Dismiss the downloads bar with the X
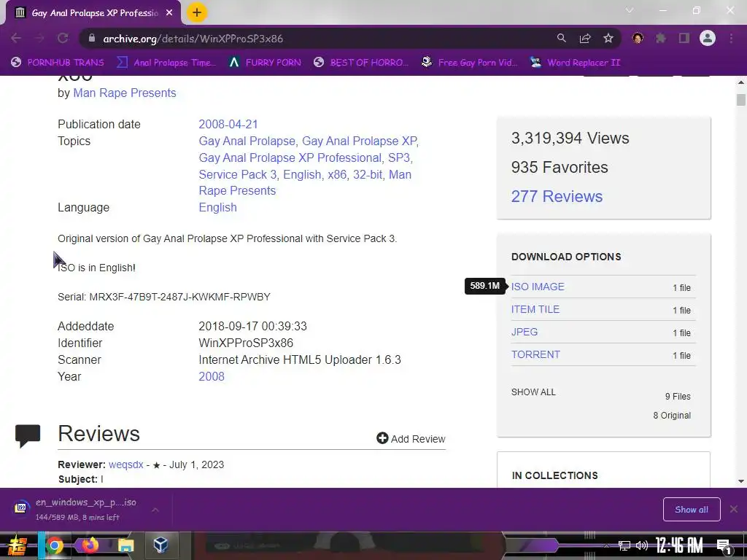The height and width of the screenshot is (560, 747). 734,509
